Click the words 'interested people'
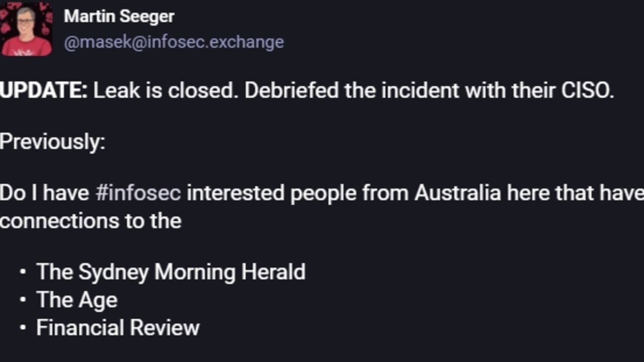Screen dimensions: 644x362 (272, 193)
